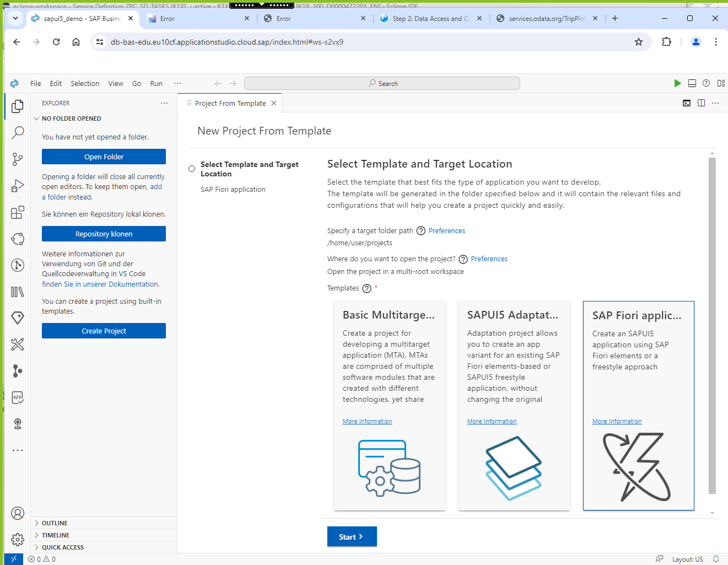Expand the TIMELINE section

pos(104,535)
